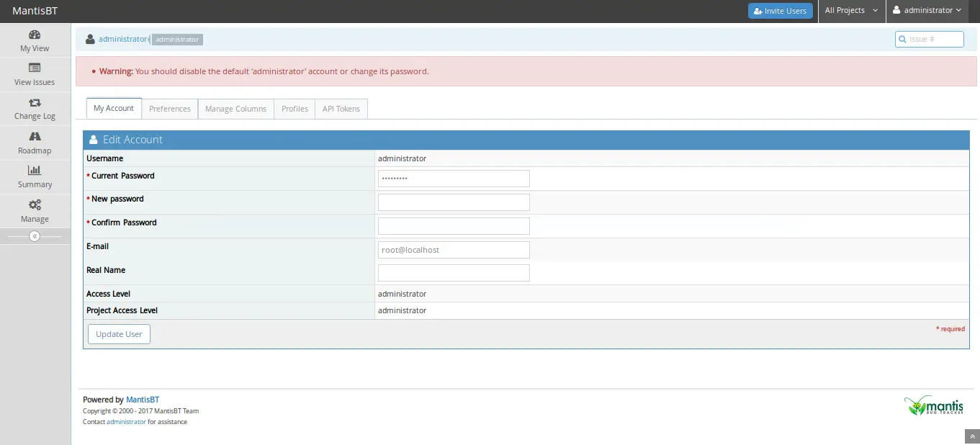Click the 'Access Level' row label

pyautogui.click(x=108, y=294)
